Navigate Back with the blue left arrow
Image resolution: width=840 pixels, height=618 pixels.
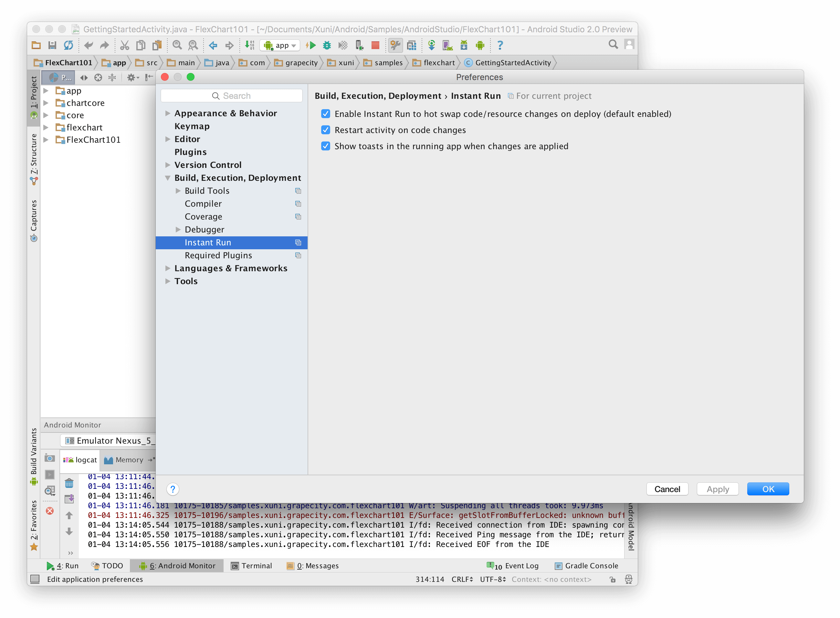pos(213,45)
